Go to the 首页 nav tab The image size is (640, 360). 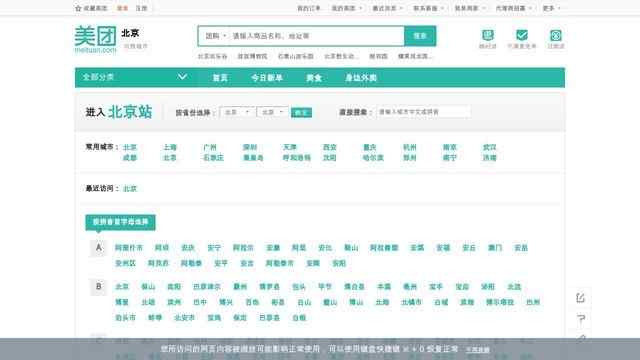[220, 78]
